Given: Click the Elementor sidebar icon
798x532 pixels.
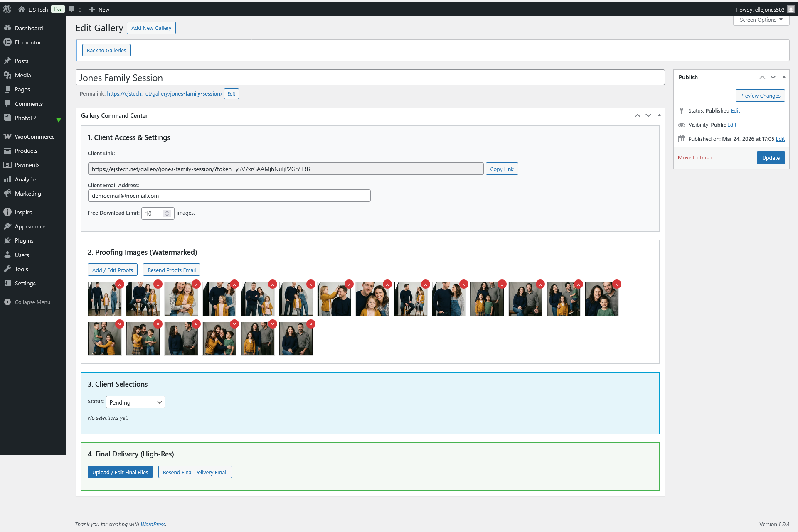Looking at the screenshot, I should [x=7, y=42].
